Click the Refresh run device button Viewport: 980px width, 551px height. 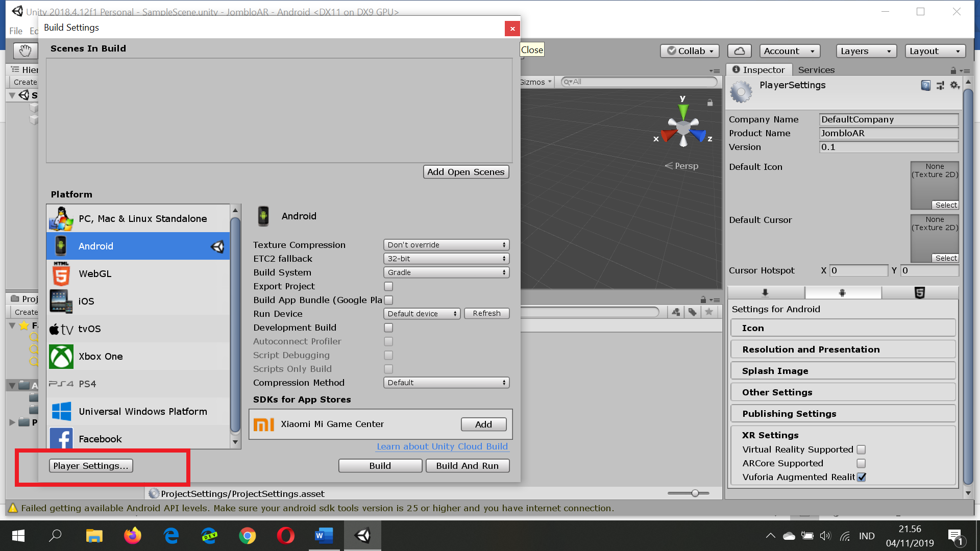pyautogui.click(x=486, y=313)
